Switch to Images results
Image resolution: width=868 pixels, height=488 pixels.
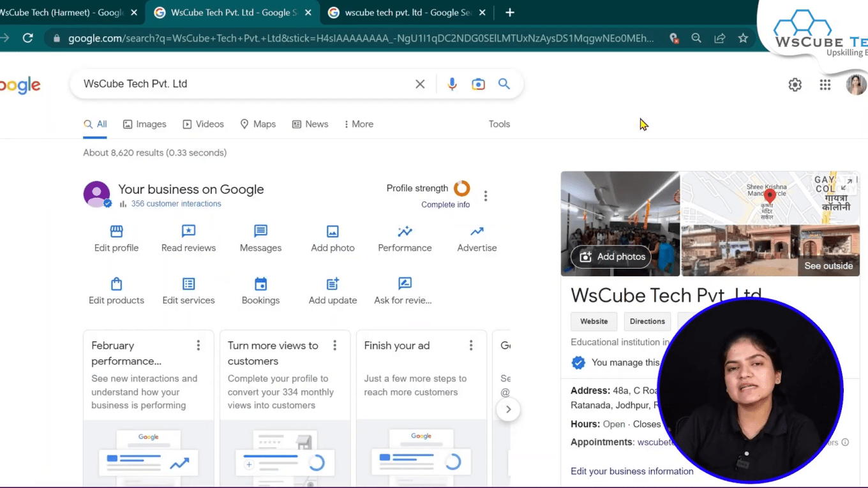click(145, 124)
